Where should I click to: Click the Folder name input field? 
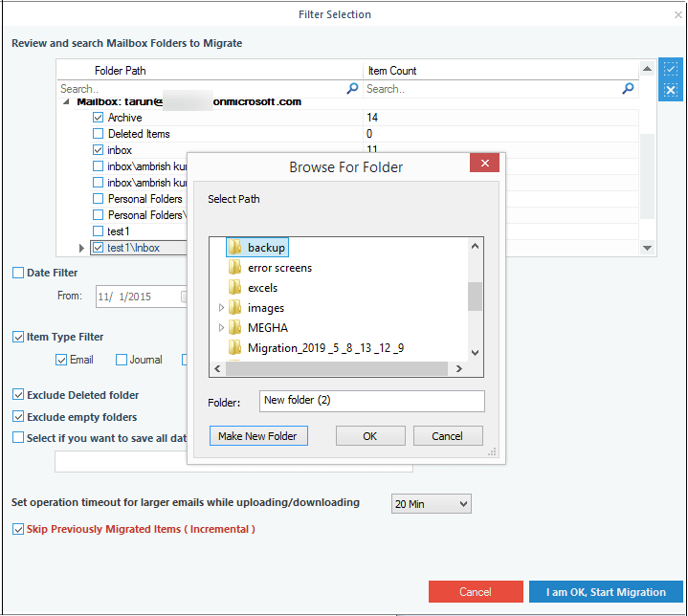pyautogui.click(x=371, y=401)
